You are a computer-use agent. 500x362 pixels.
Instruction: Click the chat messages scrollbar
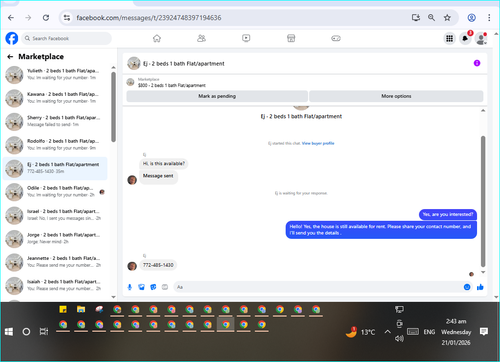point(483,201)
